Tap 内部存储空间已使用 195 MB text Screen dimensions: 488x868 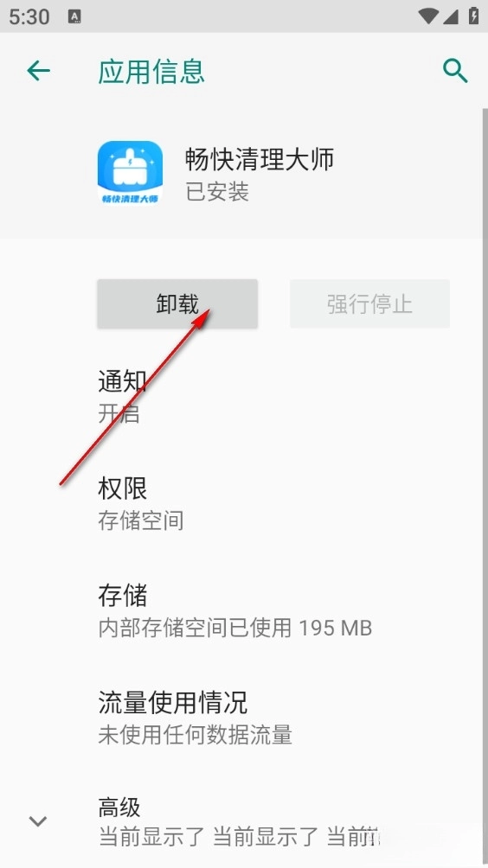coord(234,628)
